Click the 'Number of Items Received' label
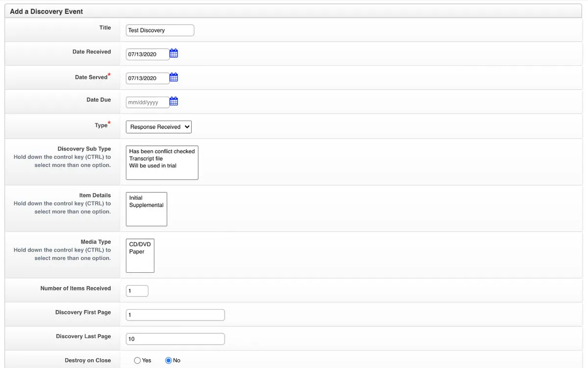The height and width of the screenshot is (368, 588). click(75, 289)
